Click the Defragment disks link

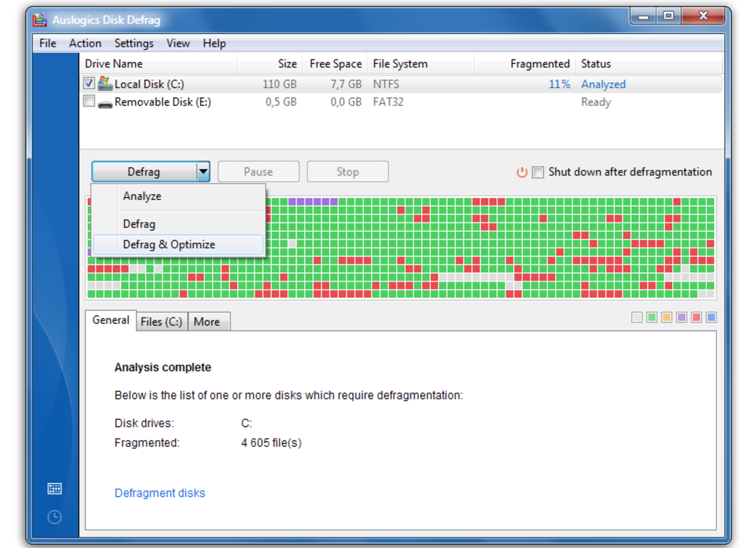coord(160,493)
